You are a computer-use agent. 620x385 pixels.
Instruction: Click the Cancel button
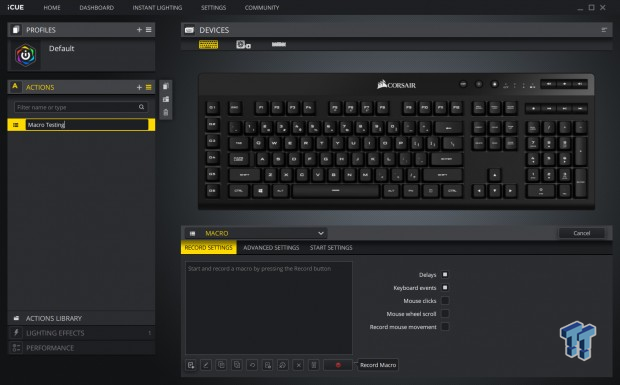coord(582,233)
